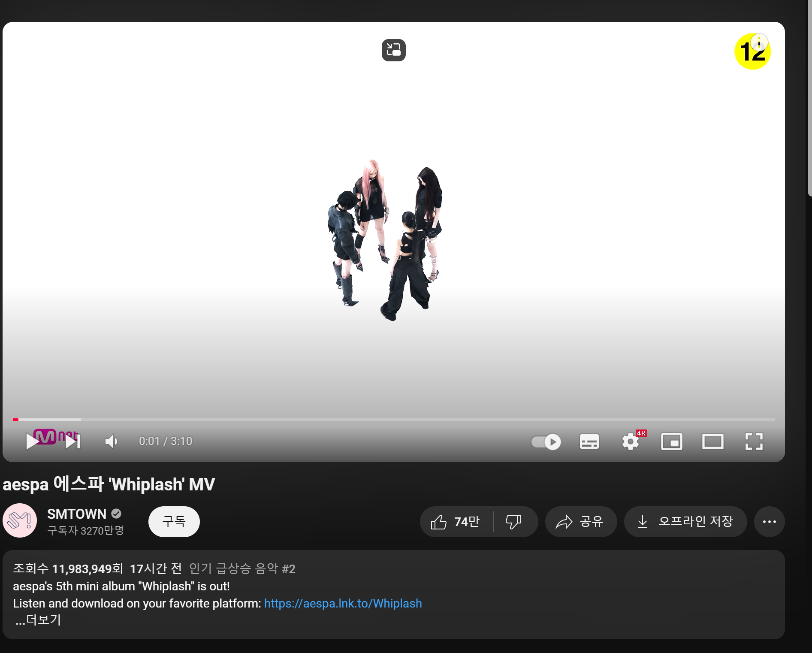Click the page vertical scrollbar
This screenshot has width=812, height=653.
click(810, 99)
